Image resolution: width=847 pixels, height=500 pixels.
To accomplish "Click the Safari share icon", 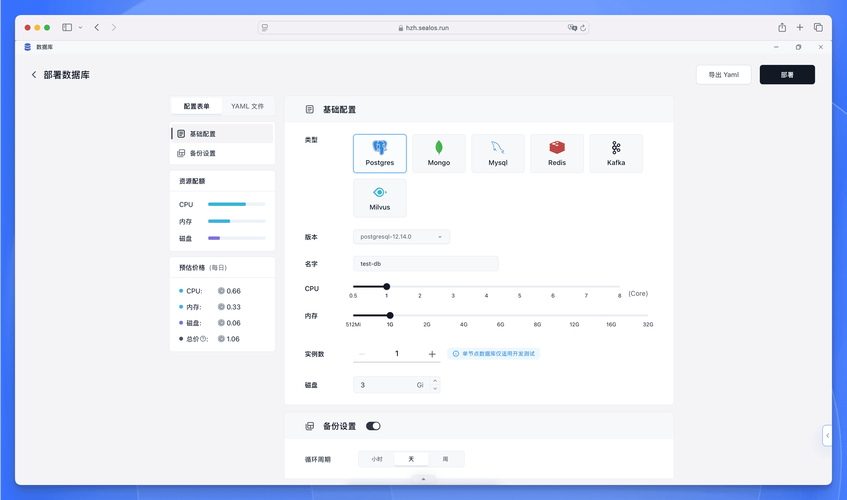I will click(x=782, y=27).
